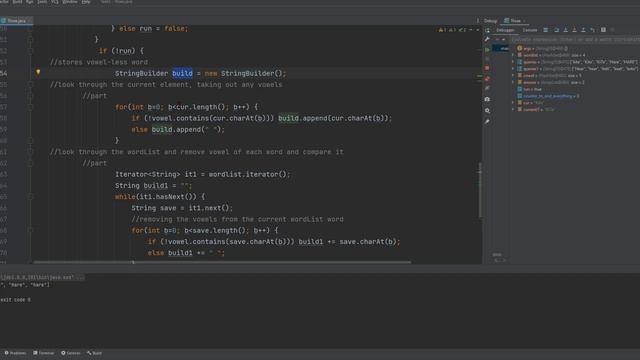
Task: Click the red Stop debug icon
Action: tap(487, 68)
